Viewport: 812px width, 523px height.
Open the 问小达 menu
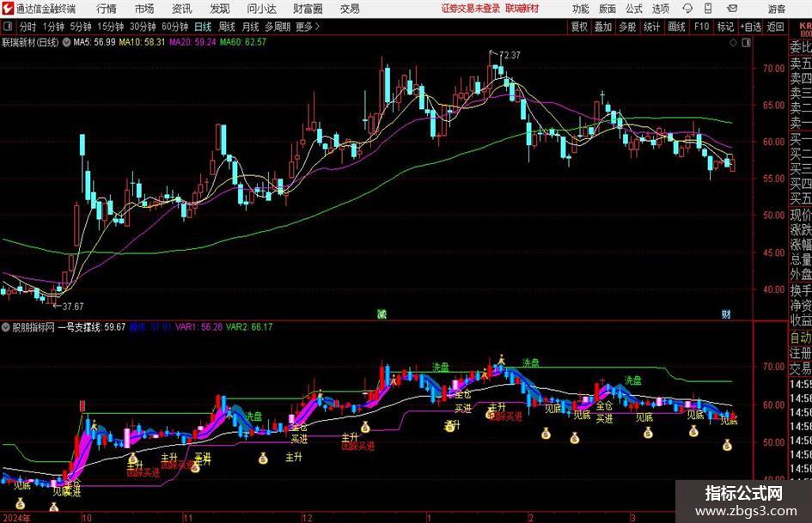coord(261,9)
